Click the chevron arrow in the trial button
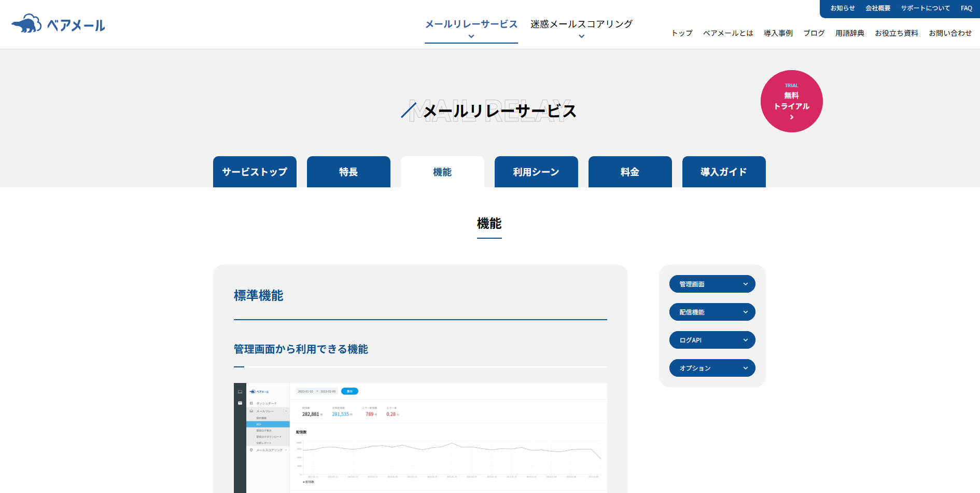The height and width of the screenshot is (493, 980). [792, 117]
